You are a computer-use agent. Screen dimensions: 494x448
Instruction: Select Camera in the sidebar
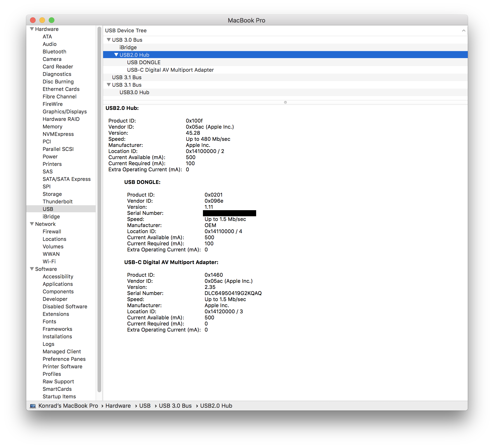click(x=52, y=59)
